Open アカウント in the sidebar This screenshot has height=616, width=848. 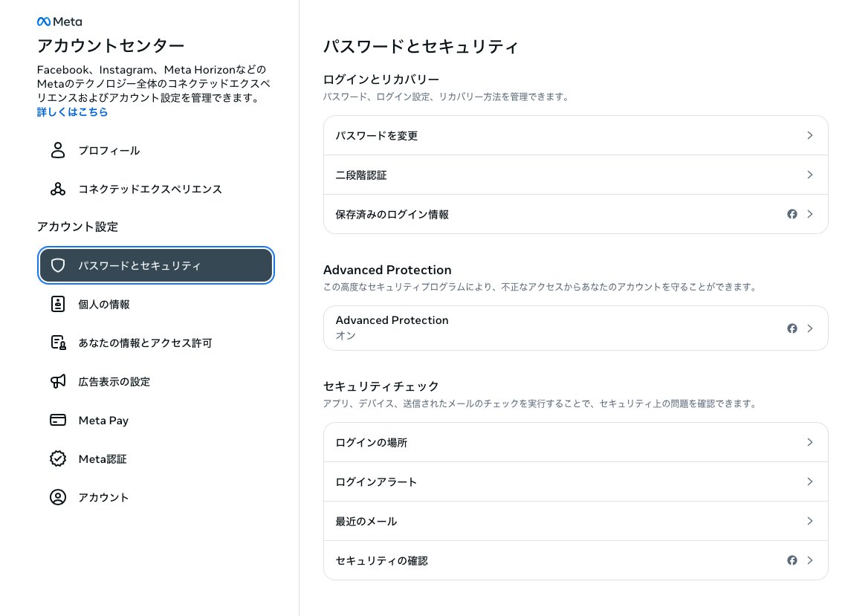pos(156,497)
